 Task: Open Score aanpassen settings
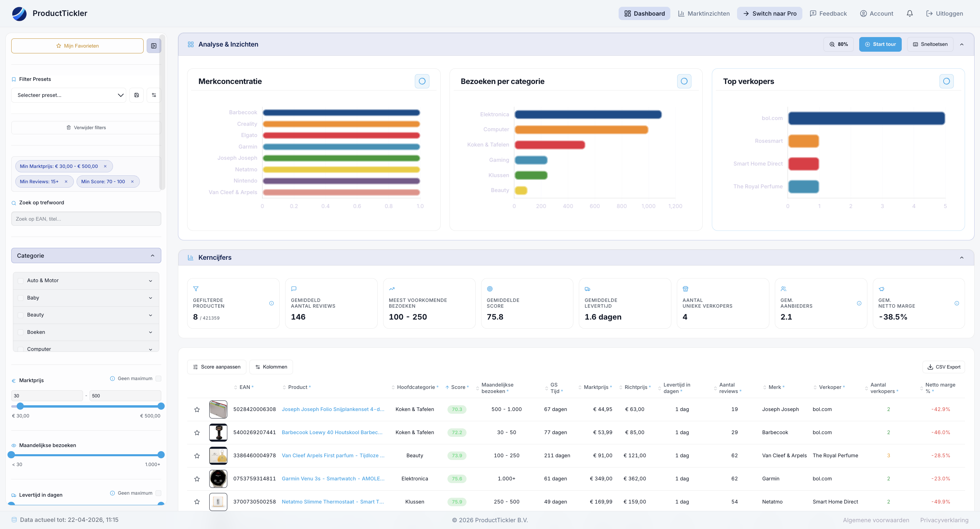216,367
